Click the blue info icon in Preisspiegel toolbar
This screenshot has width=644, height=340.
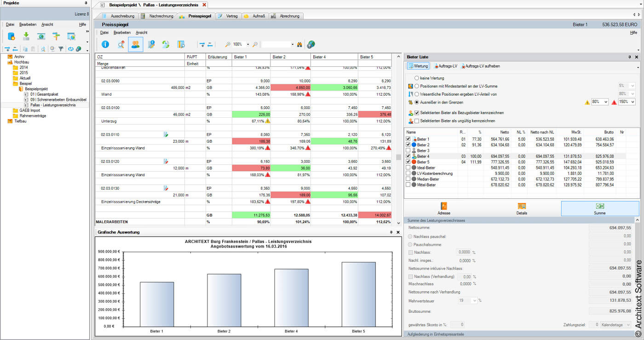click(x=105, y=44)
